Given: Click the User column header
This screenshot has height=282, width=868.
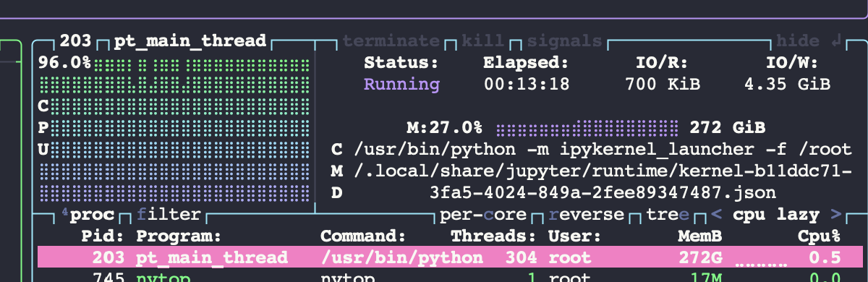Looking at the screenshot, I should tap(574, 236).
